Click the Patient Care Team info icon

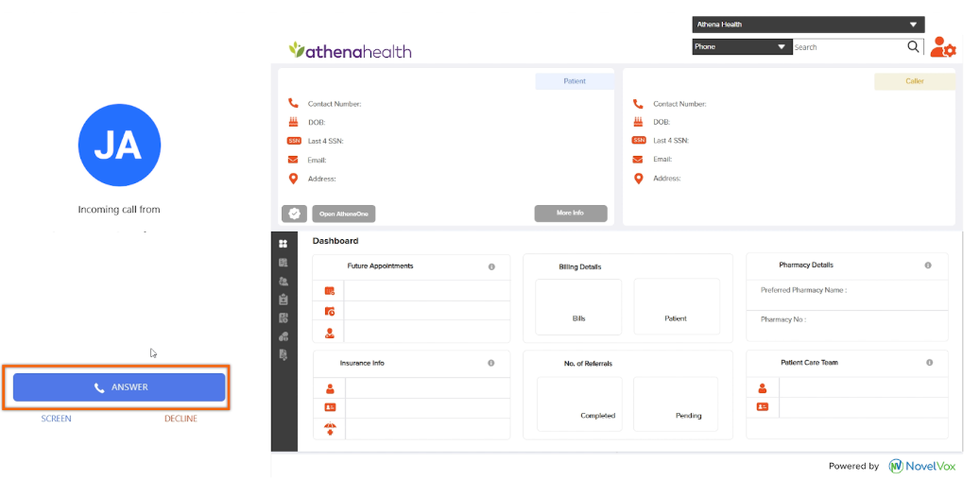click(x=929, y=363)
